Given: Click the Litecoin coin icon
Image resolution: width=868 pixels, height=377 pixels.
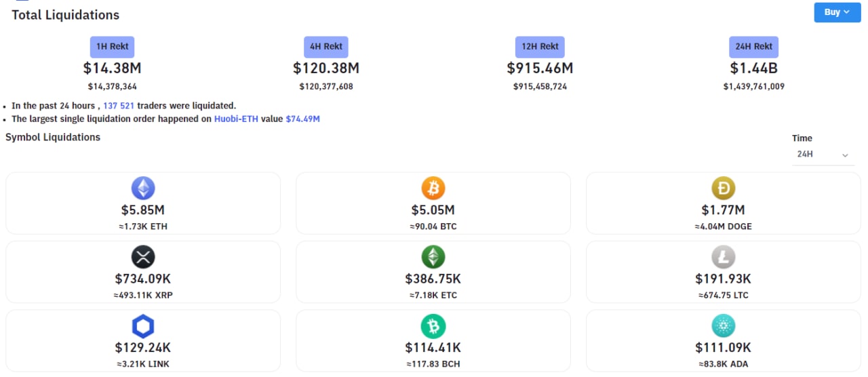Looking at the screenshot, I should [x=723, y=257].
